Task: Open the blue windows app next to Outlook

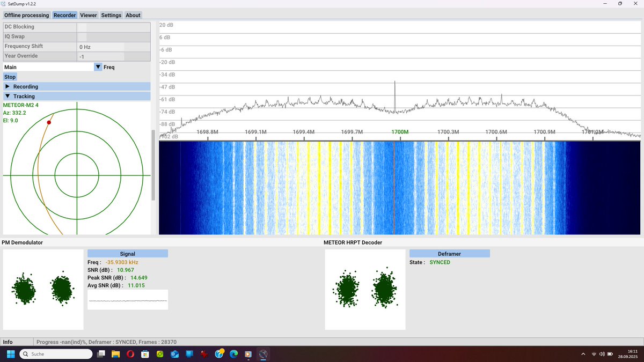Action: (x=189, y=354)
